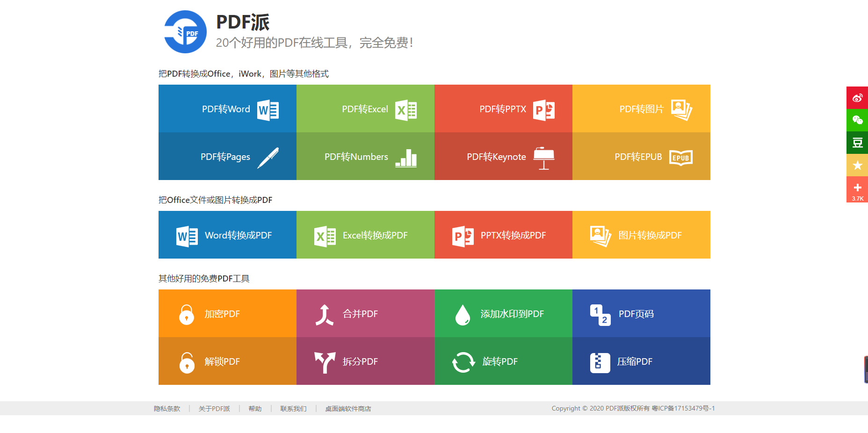Image resolution: width=868 pixels, height=433 pixels.
Task: Open the 隐私条款 link in footer
Action: (166, 409)
